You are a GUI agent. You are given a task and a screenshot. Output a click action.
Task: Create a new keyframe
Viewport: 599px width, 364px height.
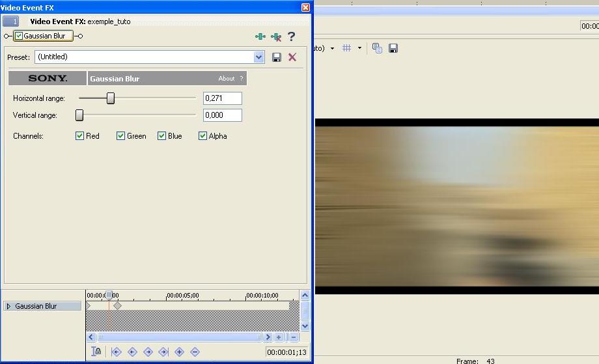(179, 352)
